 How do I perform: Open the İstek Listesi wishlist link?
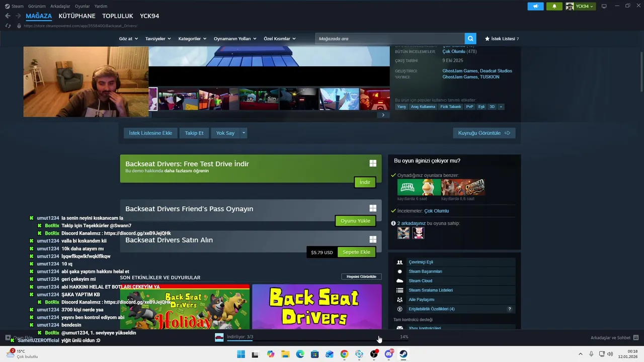[x=502, y=39]
